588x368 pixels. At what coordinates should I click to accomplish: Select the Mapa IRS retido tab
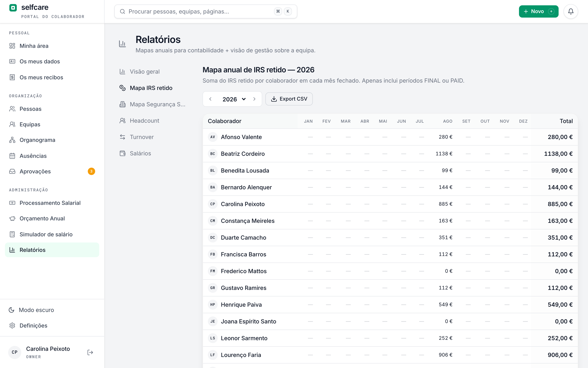153,88
